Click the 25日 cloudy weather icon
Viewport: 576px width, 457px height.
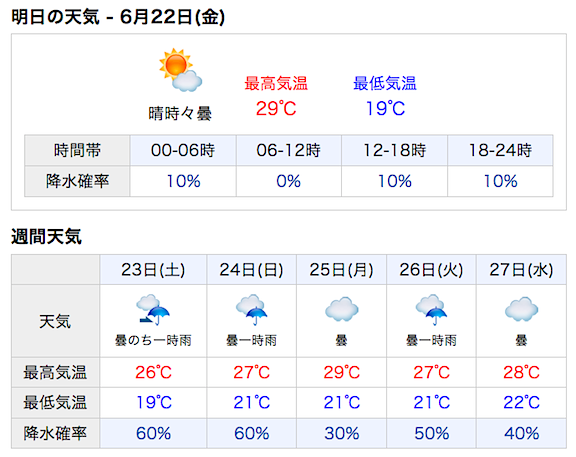point(342,309)
